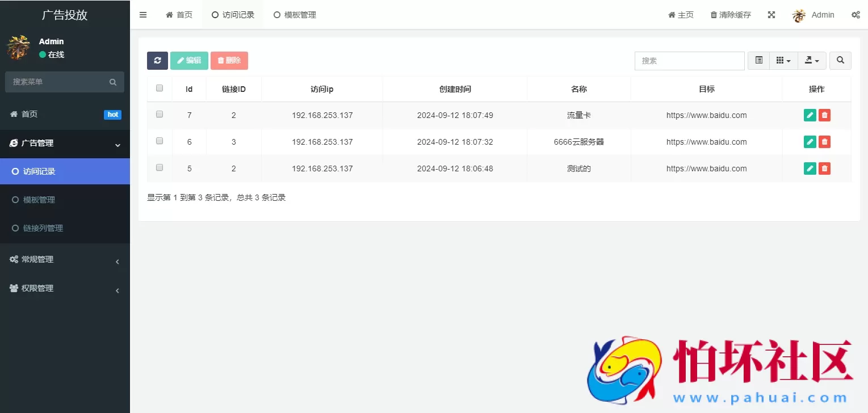Viewport: 868px width, 413px height.
Task: Click the refresh icon above the records table
Action: [157, 60]
